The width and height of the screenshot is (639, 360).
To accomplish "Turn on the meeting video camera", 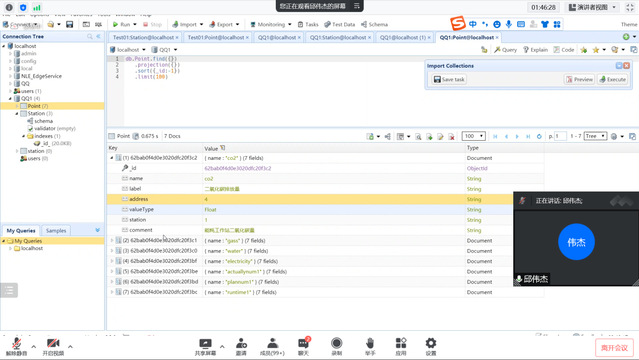I will (53, 347).
